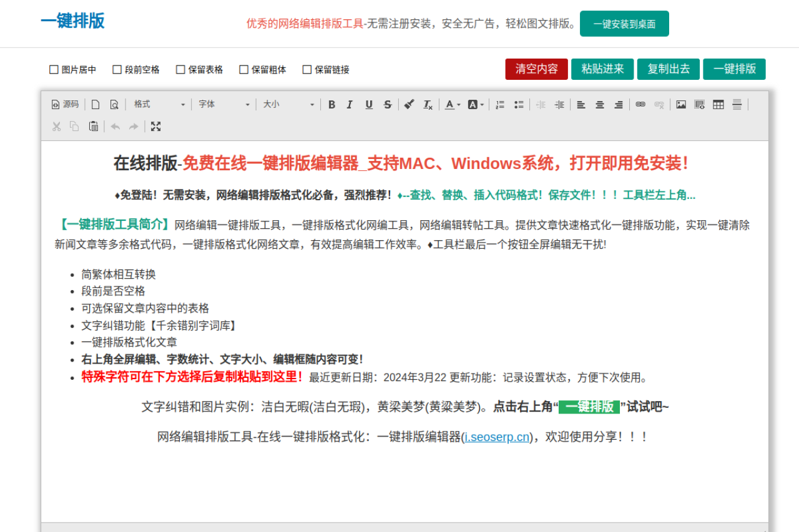Align text to the left

tap(581, 104)
